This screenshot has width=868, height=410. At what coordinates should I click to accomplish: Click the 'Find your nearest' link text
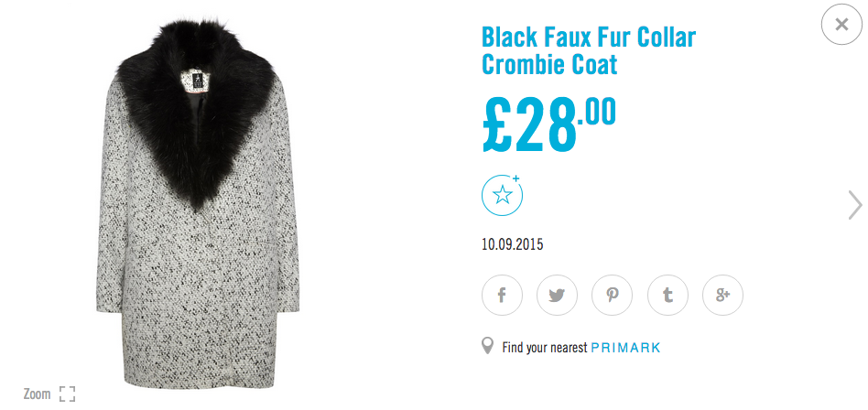[x=544, y=348]
